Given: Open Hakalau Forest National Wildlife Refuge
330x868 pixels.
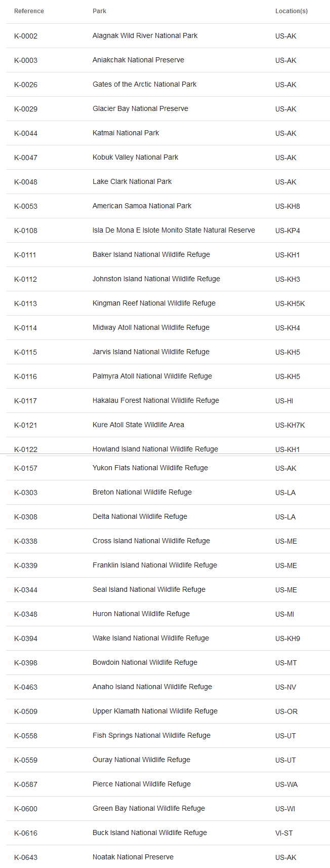Looking at the screenshot, I should pyautogui.click(x=155, y=400).
